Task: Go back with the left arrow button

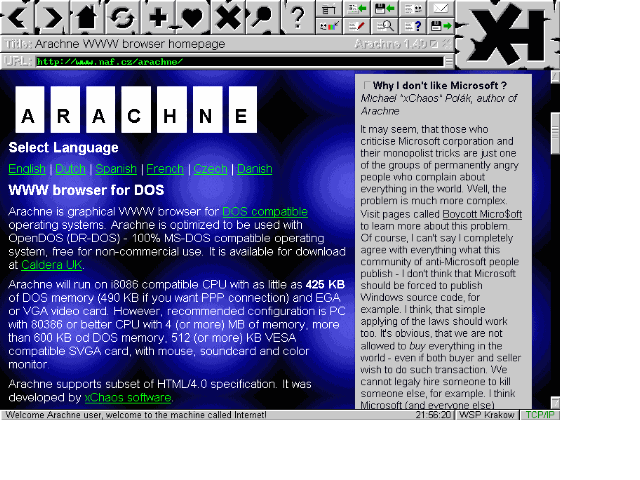Action: (17, 17)
